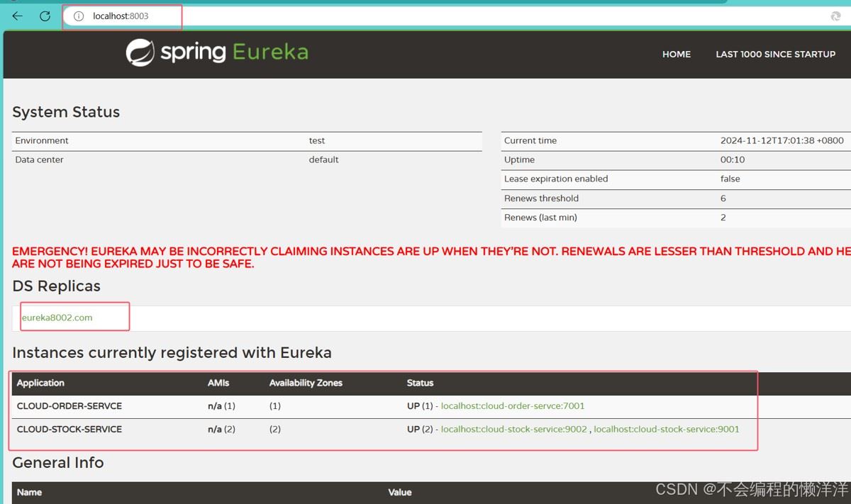Image resolution: width=851 pixels, height=504 pixels.
Task: Select the renews last min value 2
Action: (x=723, y=218)
